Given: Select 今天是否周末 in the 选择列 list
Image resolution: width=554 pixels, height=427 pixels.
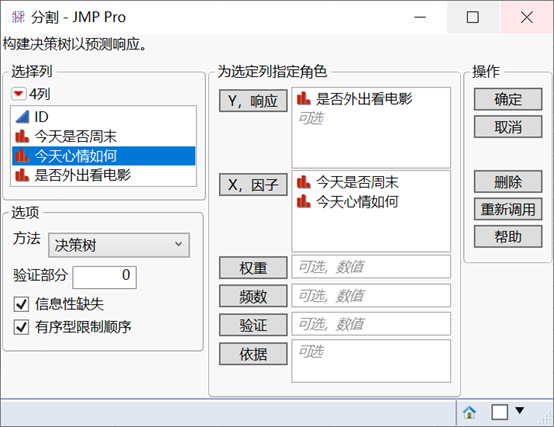Looking at the screenshot, I should pos(103,136).
